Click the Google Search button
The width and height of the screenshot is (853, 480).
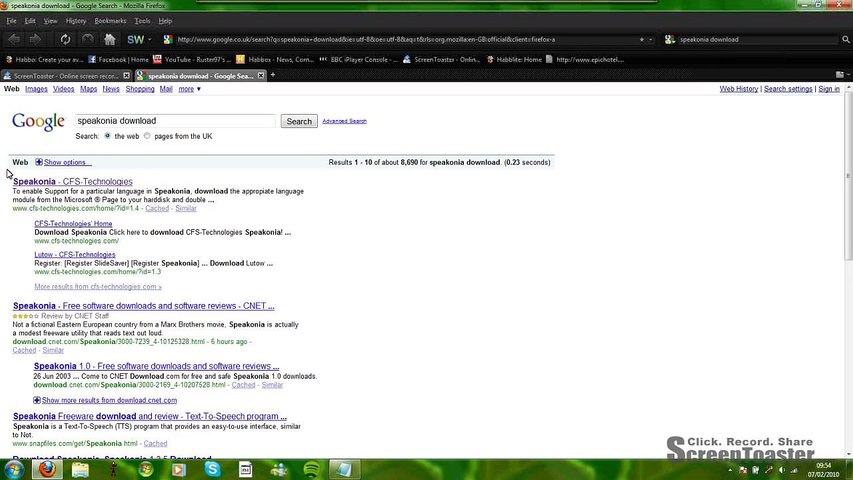299,121
